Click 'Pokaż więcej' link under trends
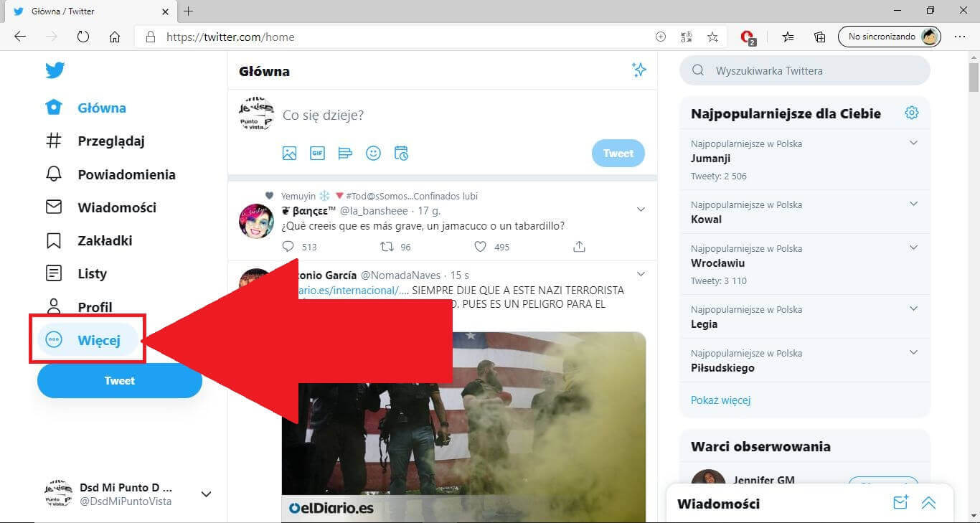980x523 pixels. tap(720, 400)
